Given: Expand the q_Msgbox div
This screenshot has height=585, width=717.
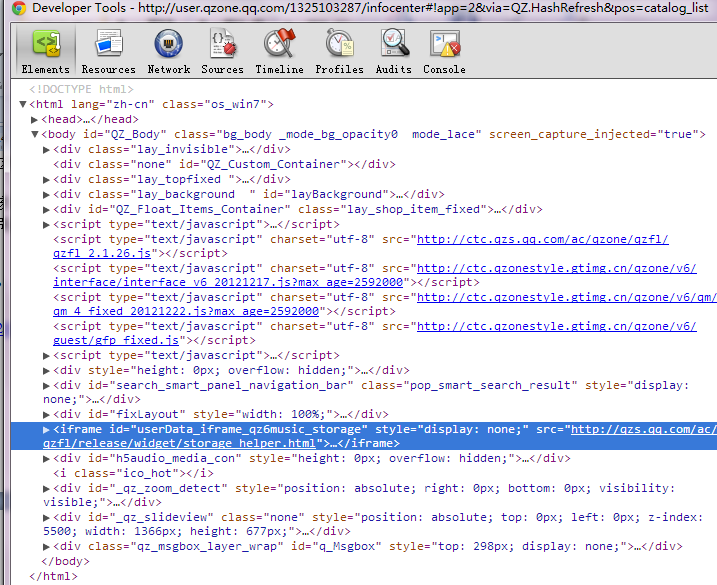Looking at the screenshot, I should [46, 547].
